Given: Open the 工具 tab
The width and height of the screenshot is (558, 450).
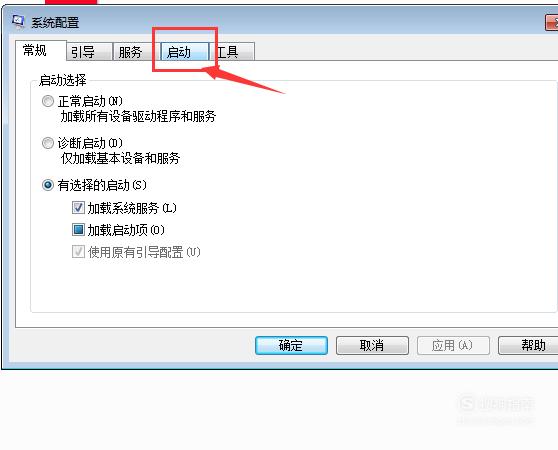Looking at the screenshot, I should [233, 52].
